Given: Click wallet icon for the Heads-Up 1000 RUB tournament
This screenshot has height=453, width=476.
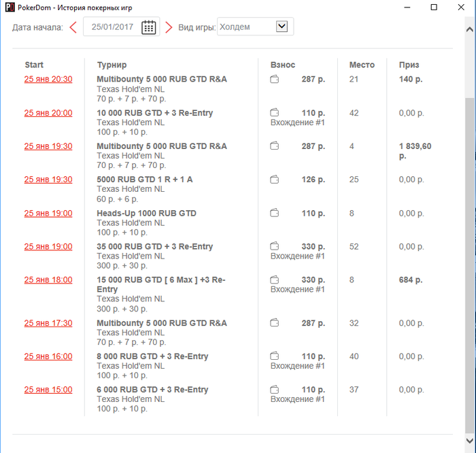Looking at the screenshot, I should tap(275, 213).
